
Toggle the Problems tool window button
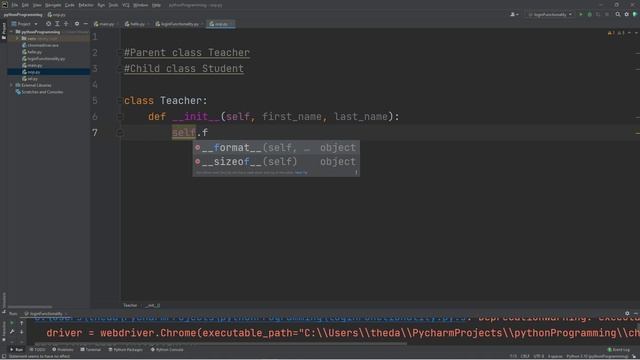click(x=63, y=350)
